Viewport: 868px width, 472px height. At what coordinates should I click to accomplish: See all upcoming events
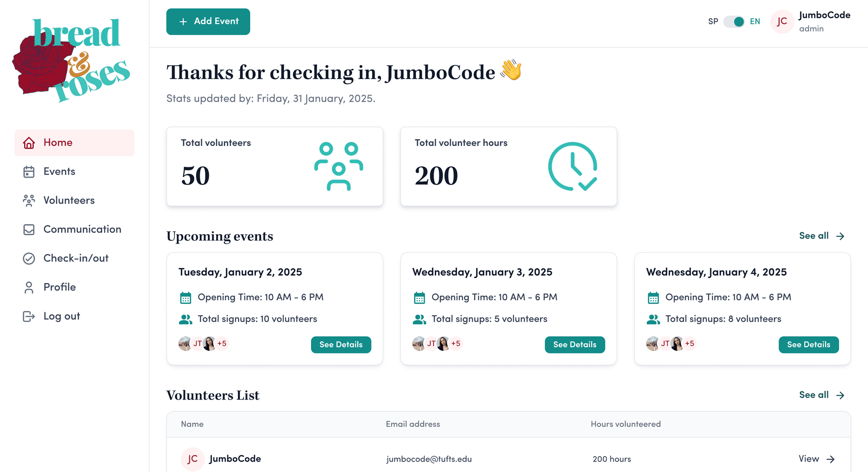tap(821, 236)
